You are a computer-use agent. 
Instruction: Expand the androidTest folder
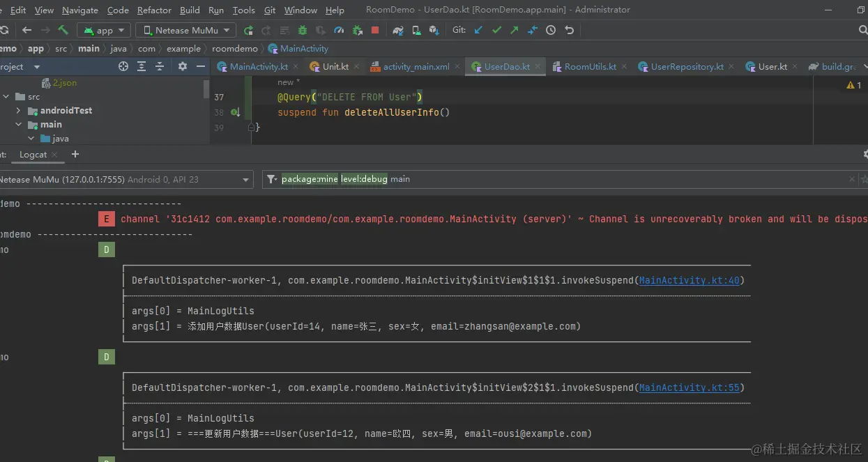(x=19, y=111)
